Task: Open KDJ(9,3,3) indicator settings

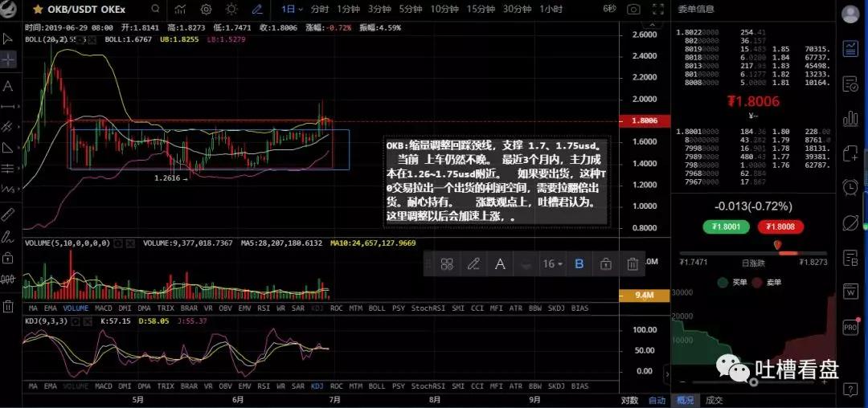Action: coord(76,321)
